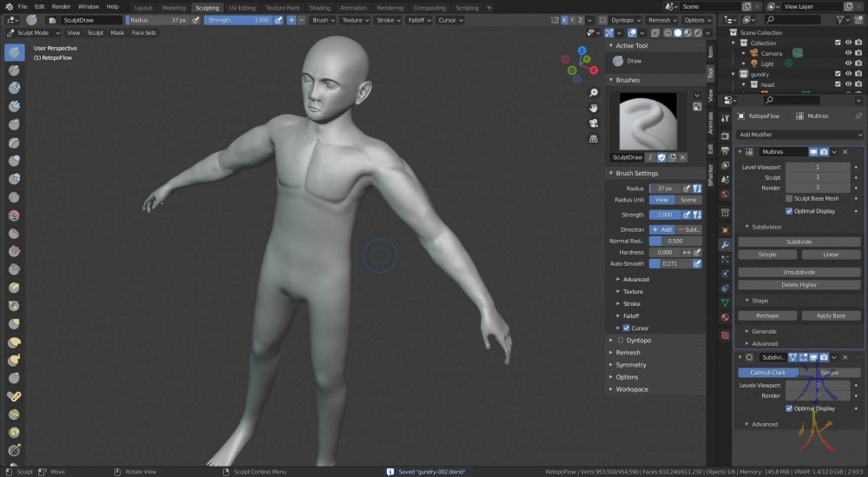Open the Sculpt Mode selector dropdown
The image size is (868, 477).
(x=33, y=33)
